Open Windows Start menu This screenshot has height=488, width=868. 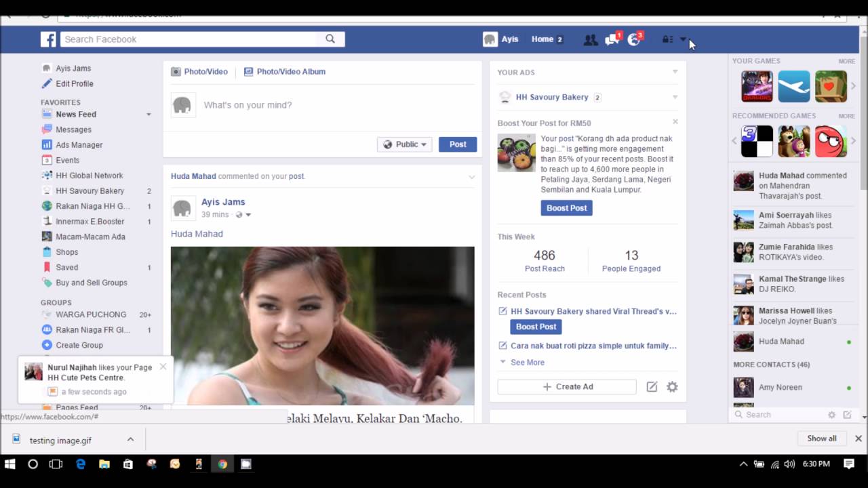[x=10, y=464]
